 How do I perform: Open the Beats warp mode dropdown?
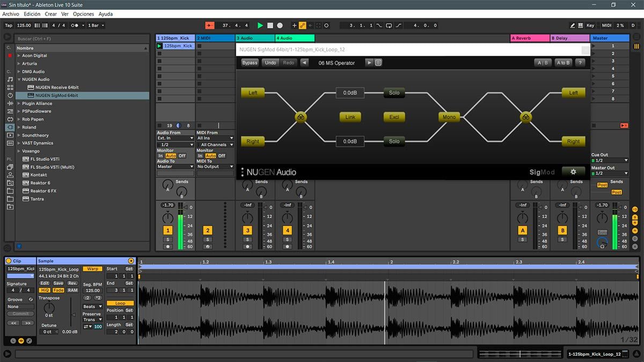pyautogui.click(x=92, y=307)
